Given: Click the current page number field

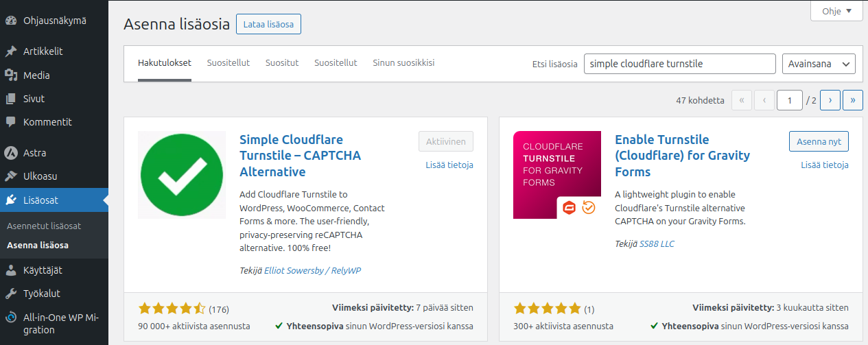Looking at the screenshot, I should pos(790,100).
